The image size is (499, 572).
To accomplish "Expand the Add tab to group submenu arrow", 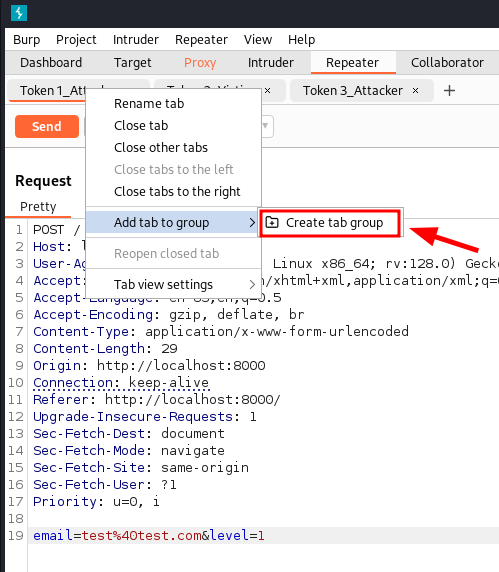I will point(252,222).
